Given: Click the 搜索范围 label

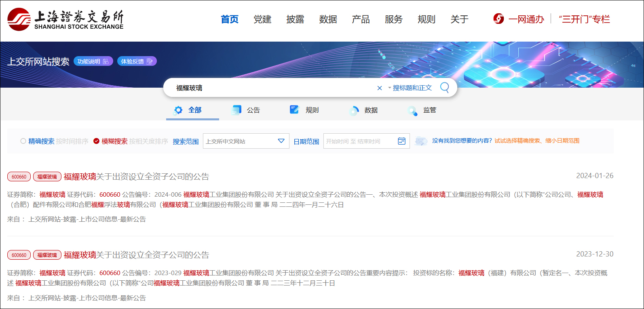Looking at the screenshot, I should click(x=186, y=141).
